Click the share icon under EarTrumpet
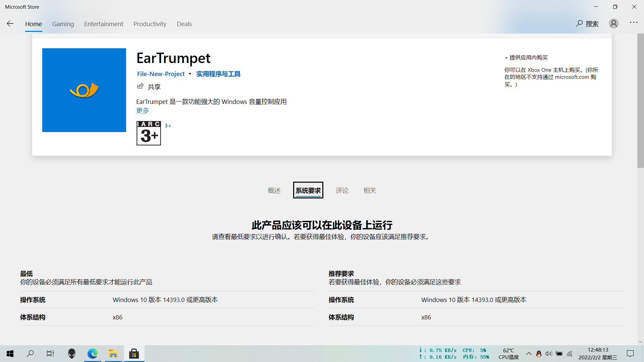644x362 pixels. click(140, 86)
